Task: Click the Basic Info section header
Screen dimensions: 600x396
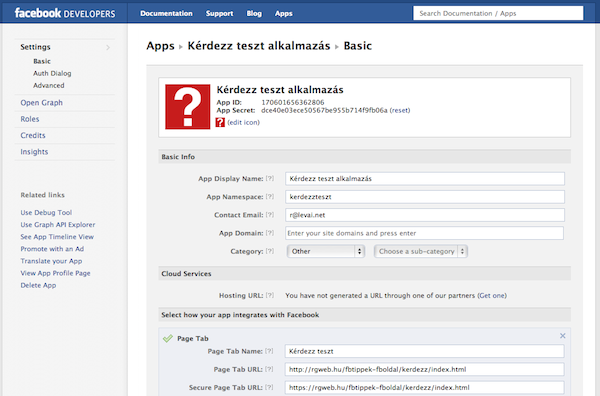Action: pyautogui.click(x=365, y=157)
